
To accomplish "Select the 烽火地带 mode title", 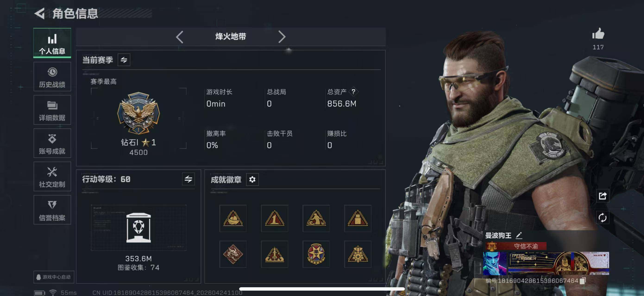I will [x=230, y=37].
